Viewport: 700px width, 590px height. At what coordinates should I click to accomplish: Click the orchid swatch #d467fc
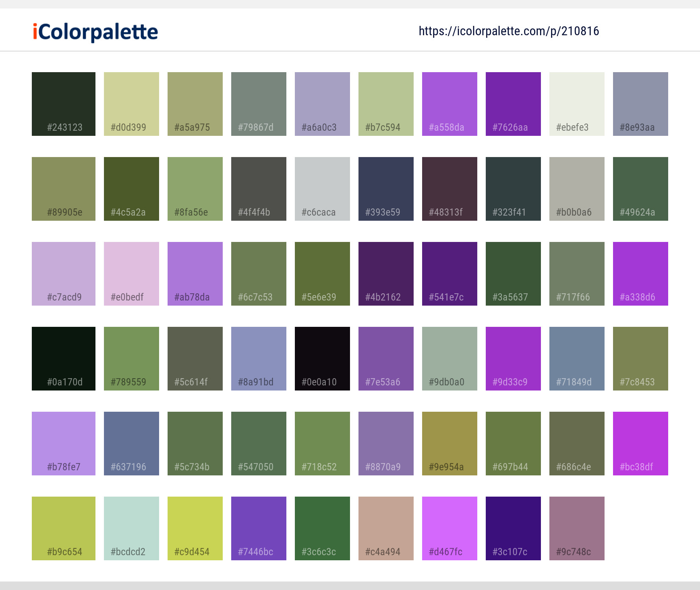pos(449,528)
